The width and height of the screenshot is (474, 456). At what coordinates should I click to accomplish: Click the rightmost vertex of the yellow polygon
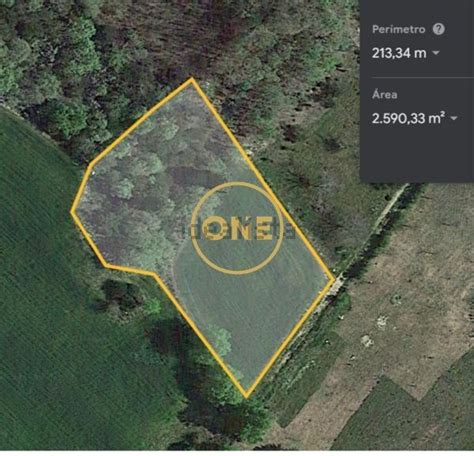coord(333,280)
